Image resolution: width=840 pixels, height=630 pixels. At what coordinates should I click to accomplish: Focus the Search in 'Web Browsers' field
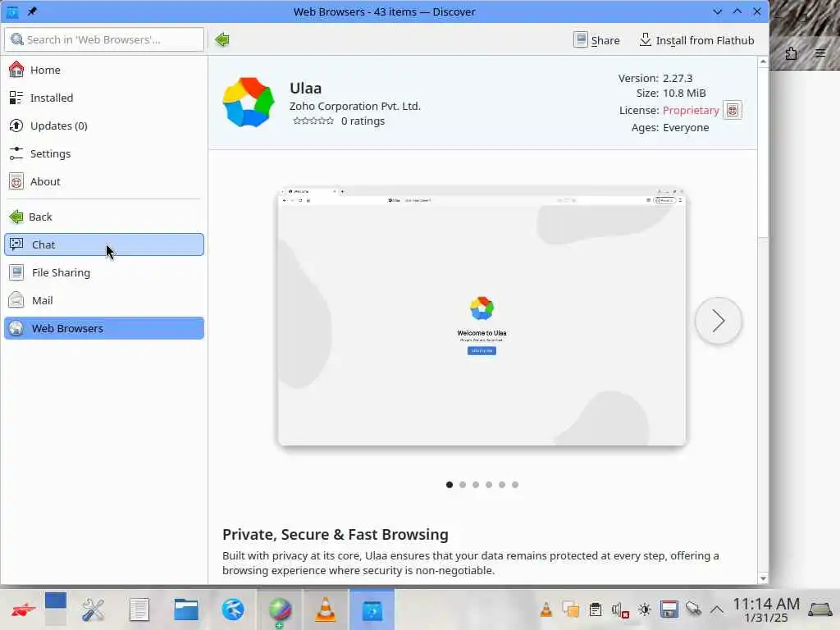coord(104,39)
